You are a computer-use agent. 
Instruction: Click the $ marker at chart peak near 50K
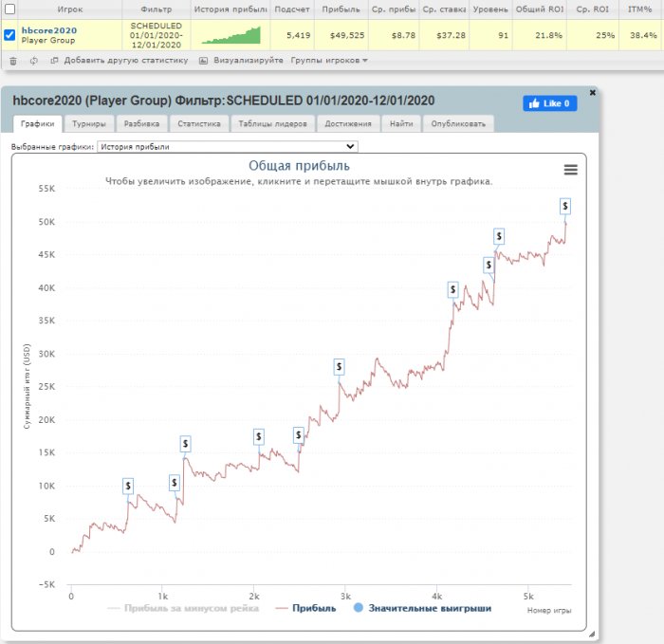pyautogui.click(x=565, y=206)
